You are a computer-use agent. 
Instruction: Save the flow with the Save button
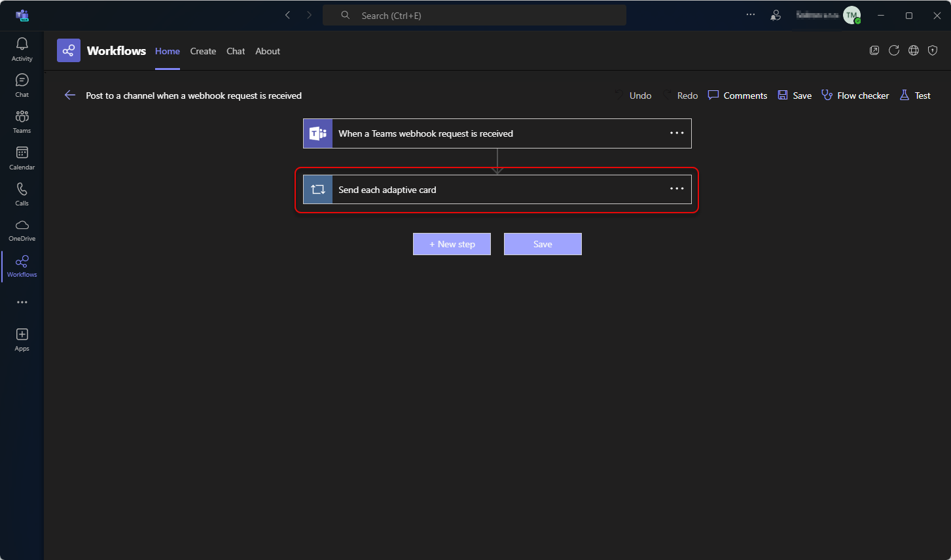(x=543, y=243)
